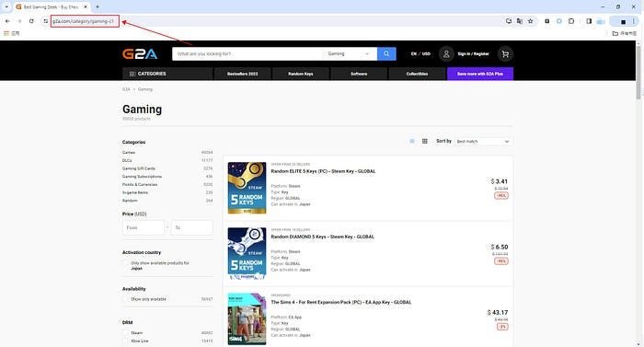The width and height of the screenshot is (644, 347).
Task: Open the EN / USD language currency selector
Action: pyautogui.click(x=420, y=54)
